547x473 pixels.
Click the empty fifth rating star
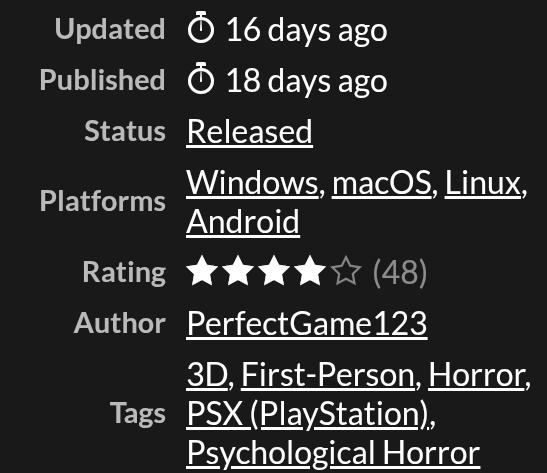point(346,271)
